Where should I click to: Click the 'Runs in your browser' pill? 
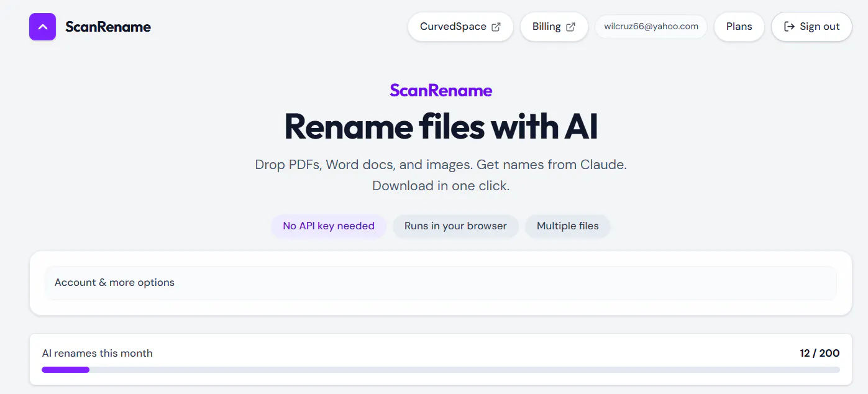(455, 226)
